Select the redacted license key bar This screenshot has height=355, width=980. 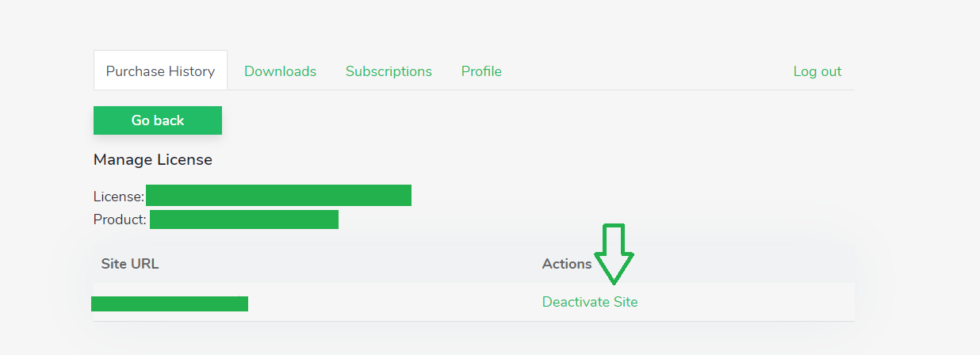[278, 195]
